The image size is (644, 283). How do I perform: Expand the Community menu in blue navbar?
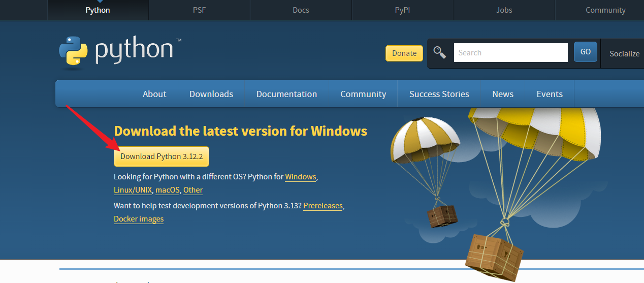[x=363, y=94]
